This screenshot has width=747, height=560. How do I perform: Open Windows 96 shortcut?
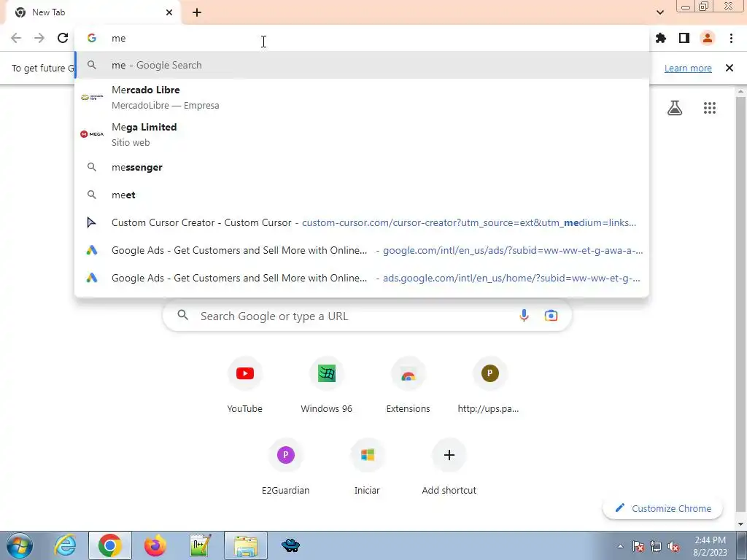coord(326,385)
